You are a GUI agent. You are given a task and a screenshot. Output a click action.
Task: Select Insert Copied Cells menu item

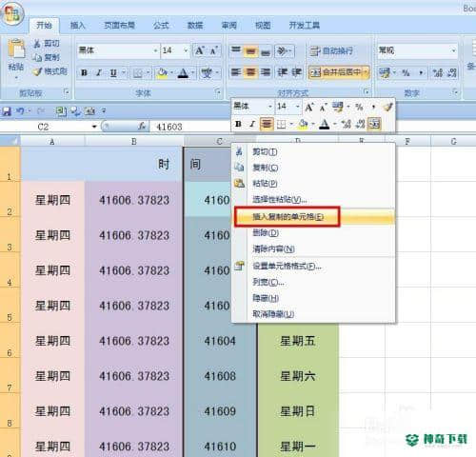tap(288, 217)
